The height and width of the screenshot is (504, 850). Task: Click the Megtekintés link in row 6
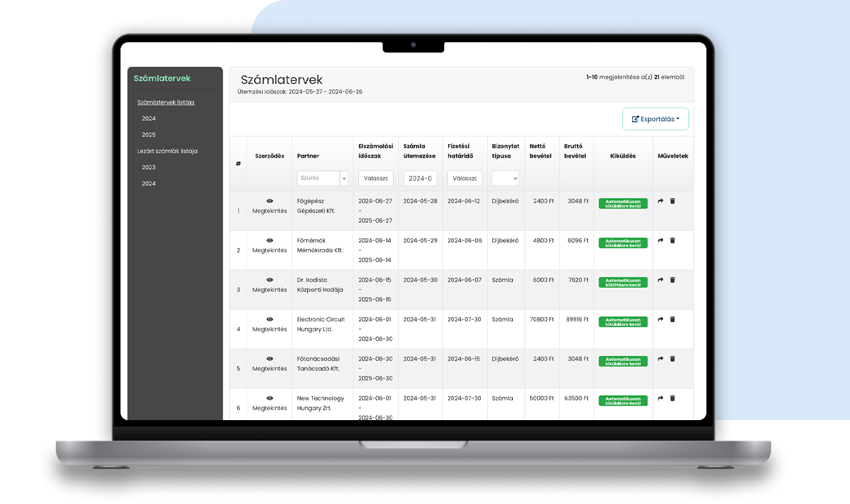[x=269, y=408]
